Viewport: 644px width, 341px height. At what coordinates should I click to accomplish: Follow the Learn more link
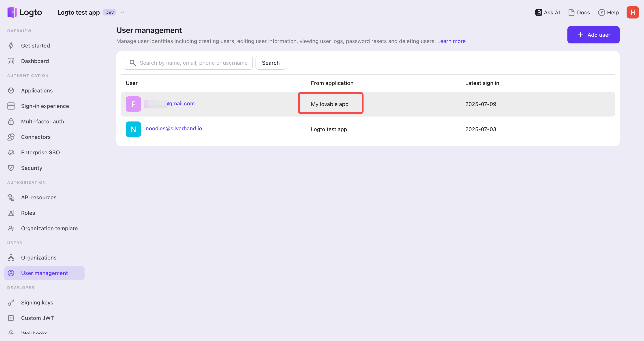[451, 41]
